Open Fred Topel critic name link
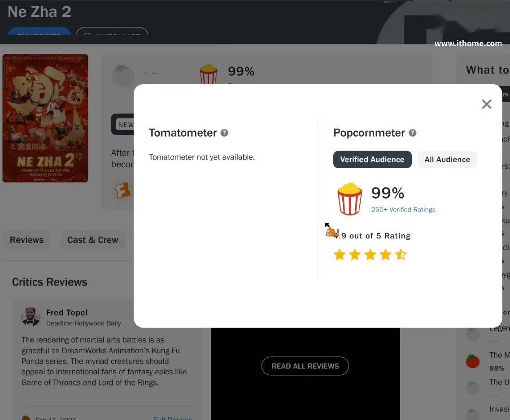 click(67, 312)
